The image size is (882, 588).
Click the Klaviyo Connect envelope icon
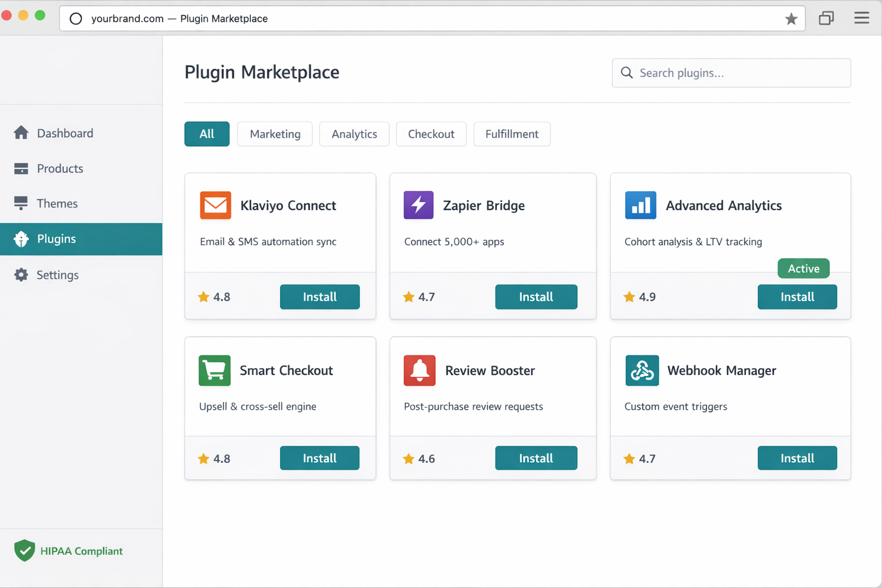[x=215, y=205]
